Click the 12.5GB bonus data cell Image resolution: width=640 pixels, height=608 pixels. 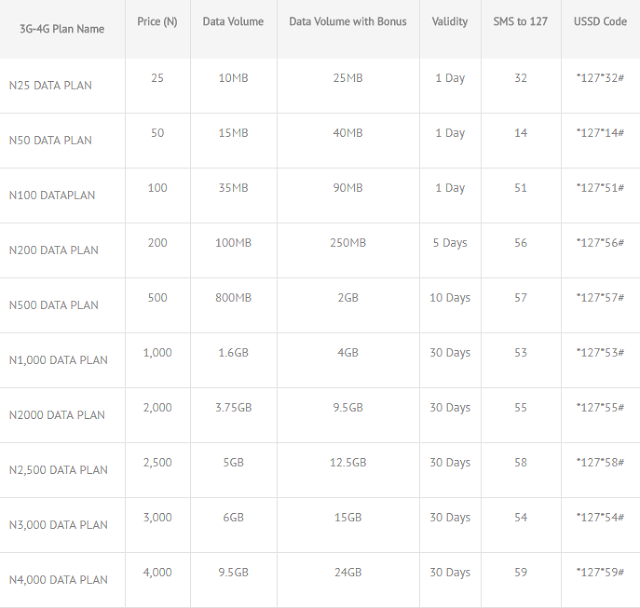[x=347, y=463]
